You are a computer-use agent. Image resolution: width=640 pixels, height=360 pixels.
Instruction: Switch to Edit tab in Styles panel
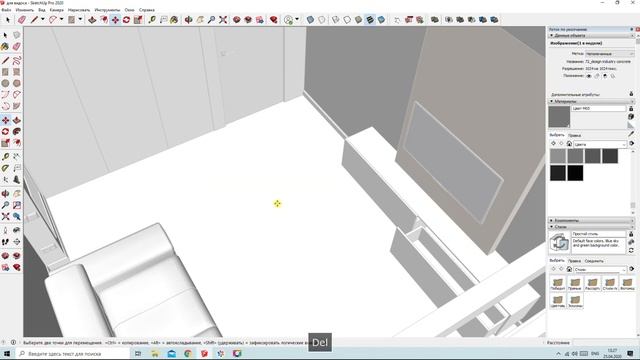coord(574,260)
